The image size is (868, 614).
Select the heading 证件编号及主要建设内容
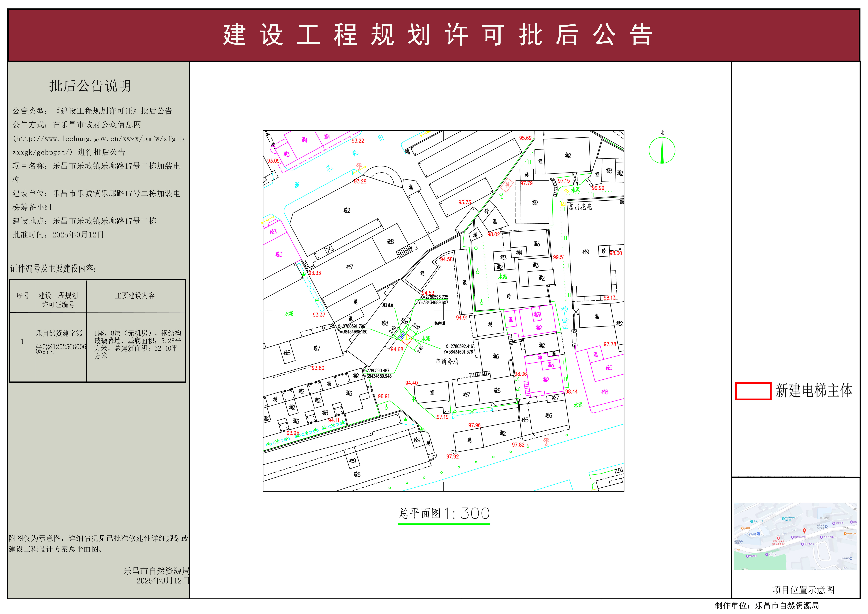click(x=53, y=268)
